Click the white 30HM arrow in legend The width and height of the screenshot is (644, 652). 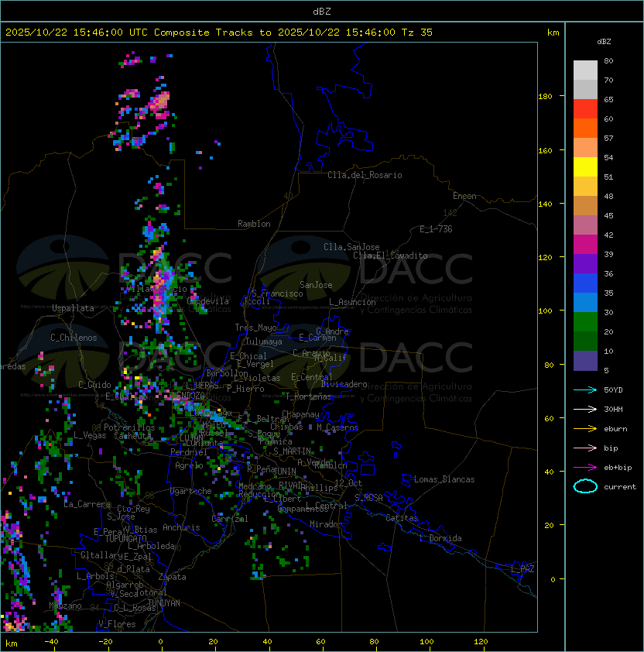pos(585,409)
